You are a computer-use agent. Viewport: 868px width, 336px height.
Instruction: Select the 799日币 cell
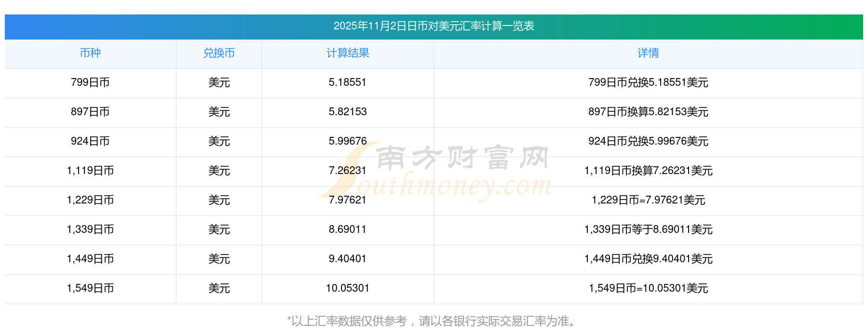pos(90,82)
